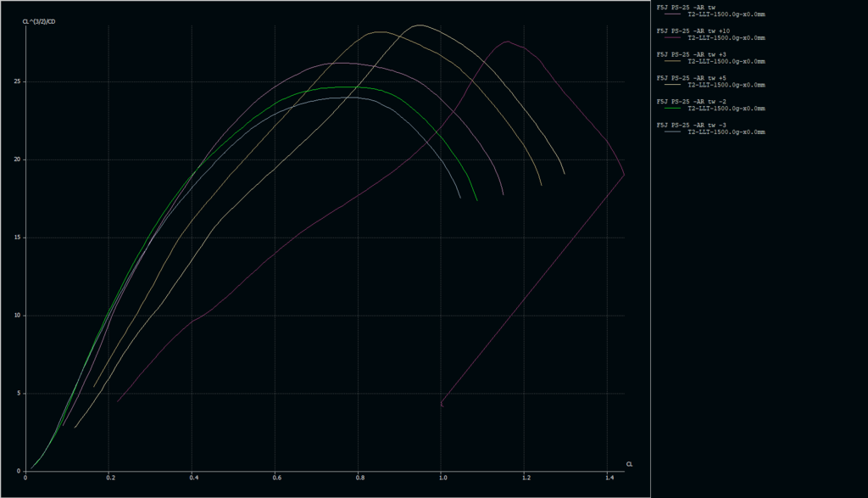Click the CL x-axis title label
868x498 pixels.
[x=629, y=464]
